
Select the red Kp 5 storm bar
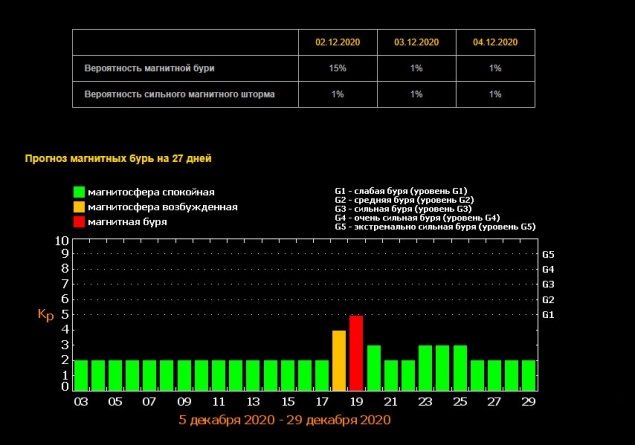pos(356,352)
